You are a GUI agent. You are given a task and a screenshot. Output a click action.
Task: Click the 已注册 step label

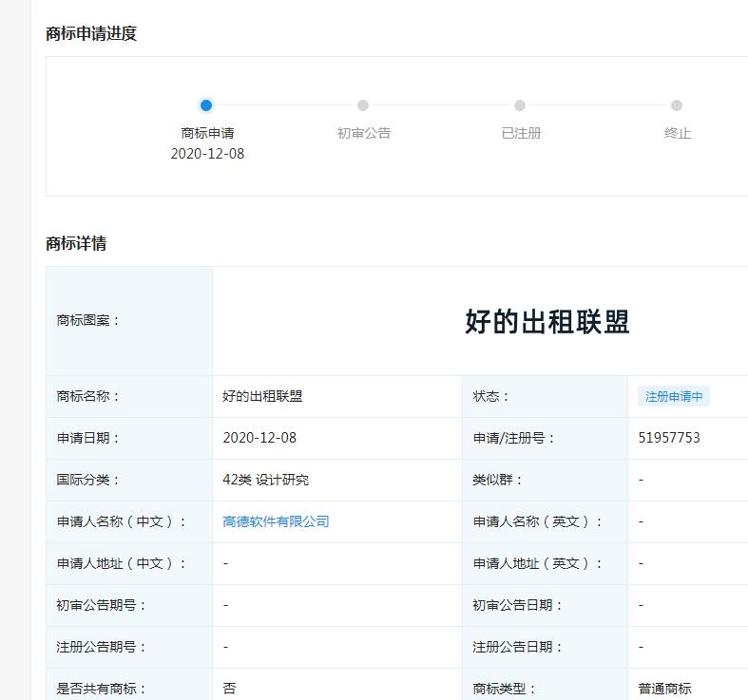click(x=521, y=133)
